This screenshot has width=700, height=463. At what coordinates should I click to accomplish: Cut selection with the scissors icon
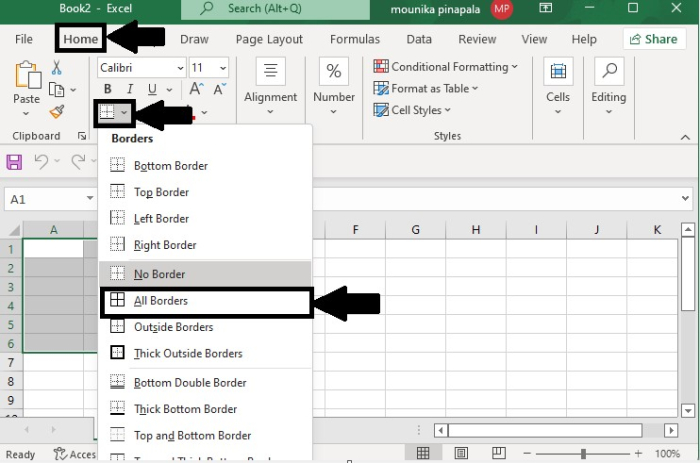[56, 67]
